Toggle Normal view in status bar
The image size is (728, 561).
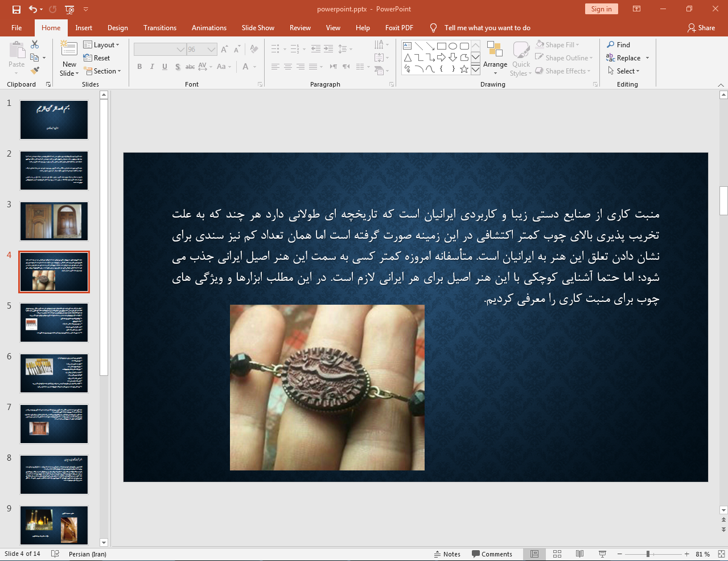(534, 554)
